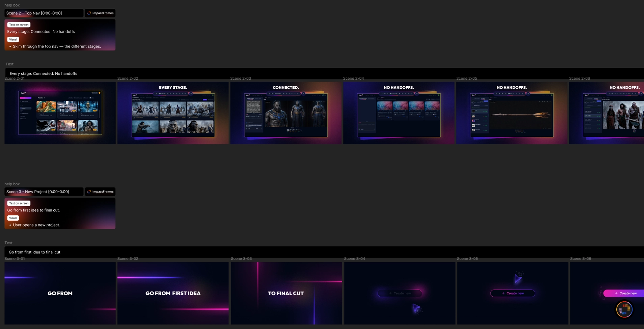This screenshot has height=329, width=644.
Task: Click the outlined 'Create new' button in Scene 3-05
Action: tap(513, 293)
